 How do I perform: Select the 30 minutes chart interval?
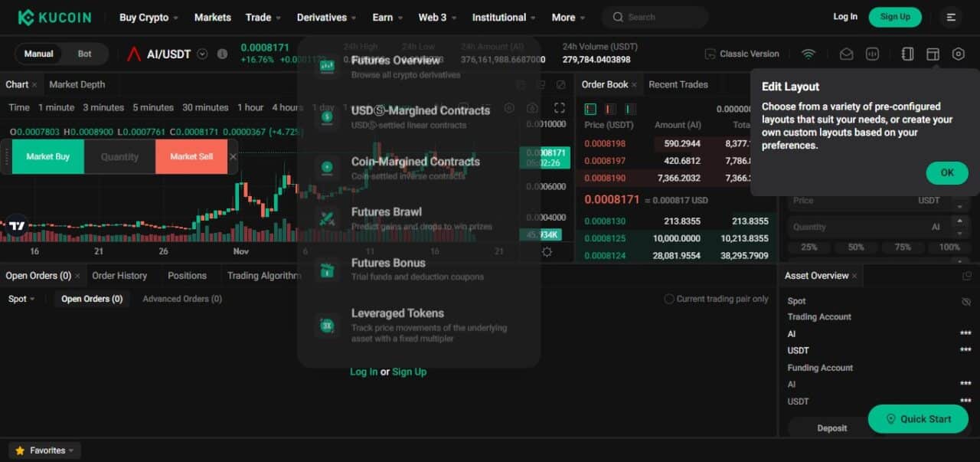pyautogui.click(x=205, y=107)
